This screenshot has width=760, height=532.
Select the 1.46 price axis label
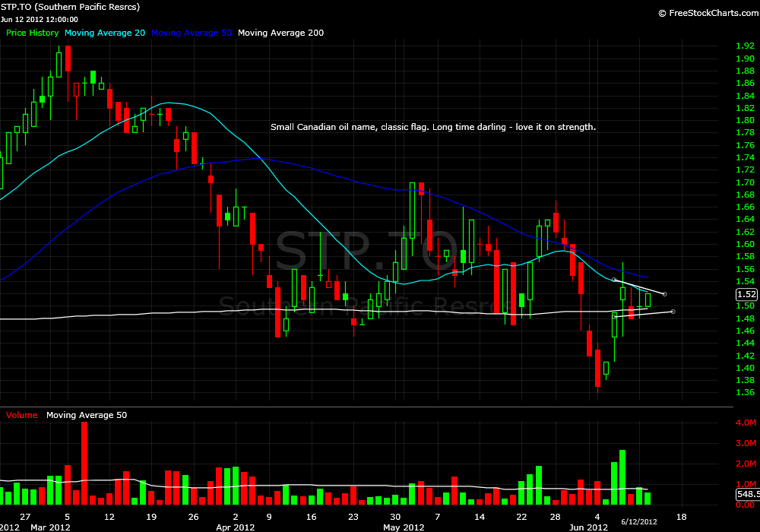coord(745,331)
